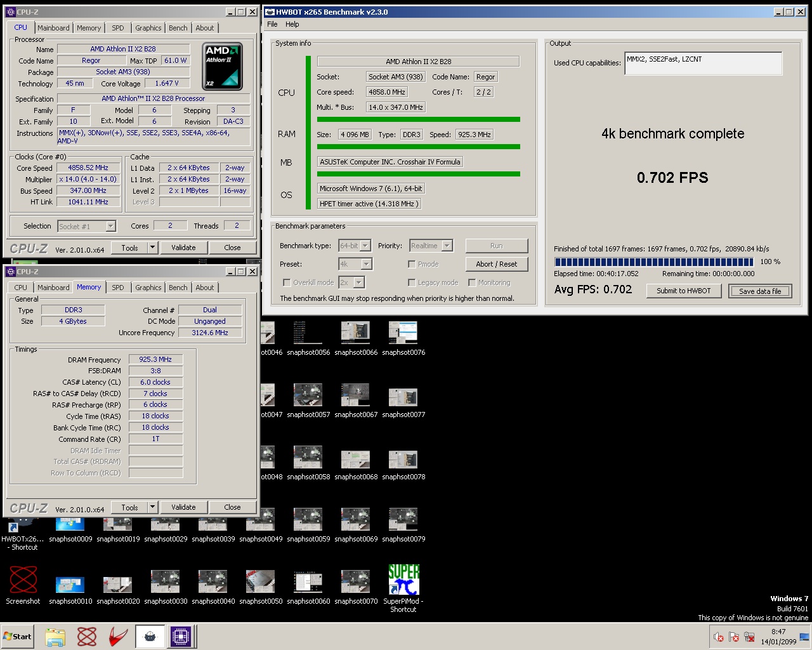Image resolution: width=812 pixels, height=650 pixels.
Task: Select snaphsot0076 desktop file
Action: [x=403, y=338]
